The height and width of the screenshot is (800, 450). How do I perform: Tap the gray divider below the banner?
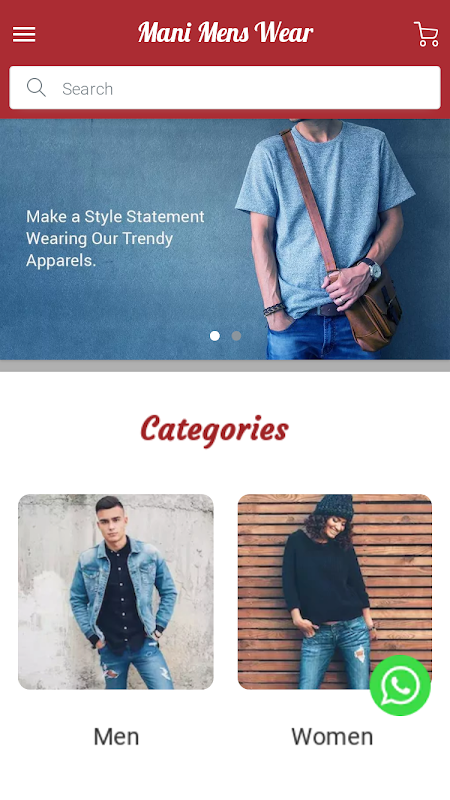(225, 366)
